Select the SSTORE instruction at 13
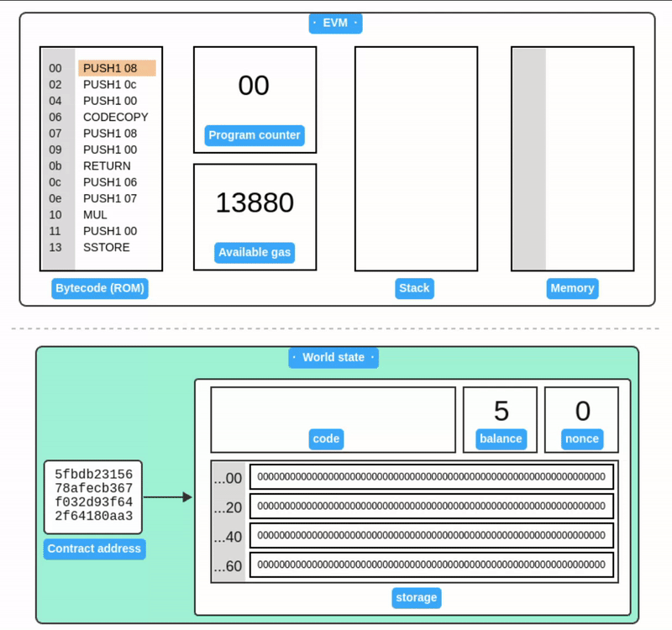Viewport: 672px width, 630px height. (x=106, y=247)
